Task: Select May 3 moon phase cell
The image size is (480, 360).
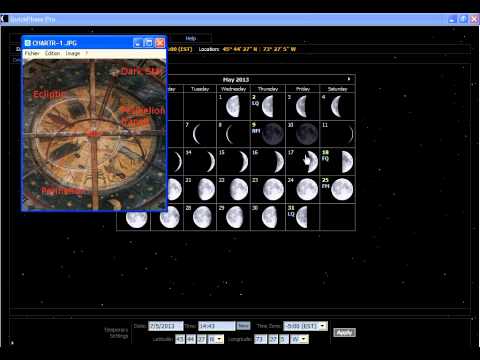Action: point(302,106)
